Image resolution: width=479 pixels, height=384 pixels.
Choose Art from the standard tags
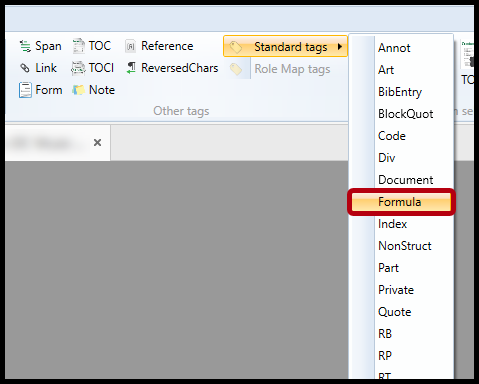pos(401,70)
